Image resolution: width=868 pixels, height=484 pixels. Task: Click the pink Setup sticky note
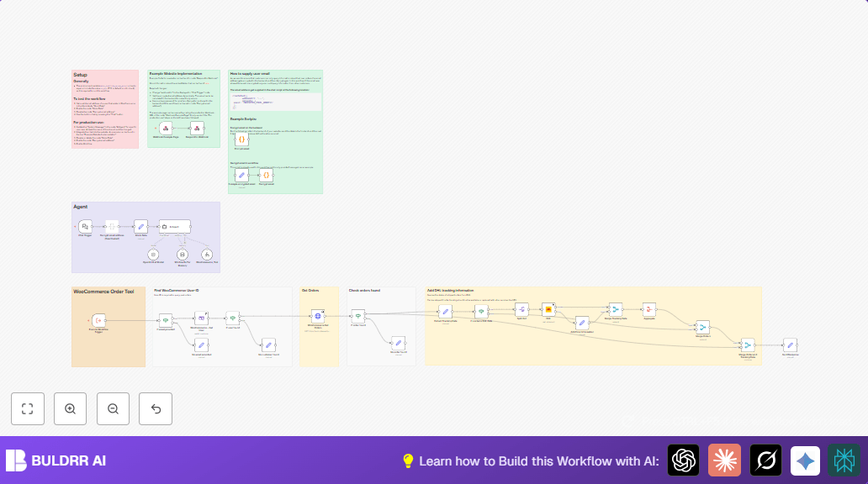[x=105, y=109]
